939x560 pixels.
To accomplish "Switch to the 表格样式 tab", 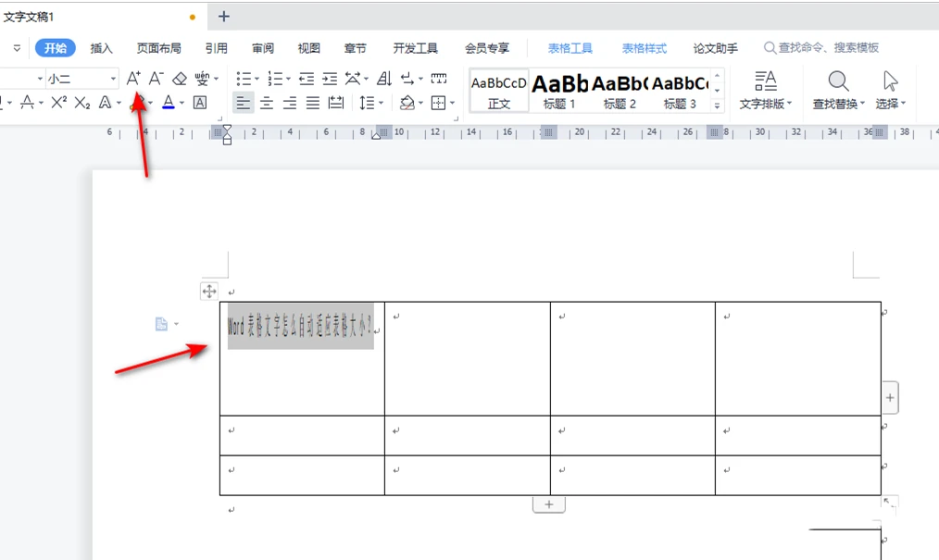I will (x=645, y=48).
